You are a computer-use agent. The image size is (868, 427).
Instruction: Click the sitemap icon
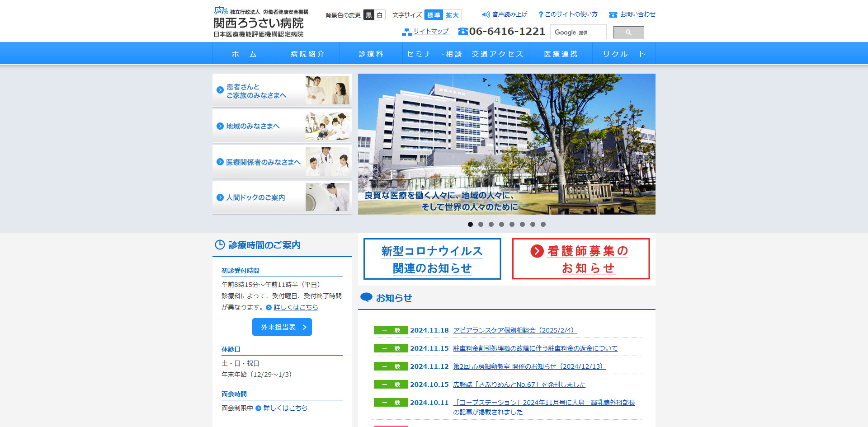406,32
